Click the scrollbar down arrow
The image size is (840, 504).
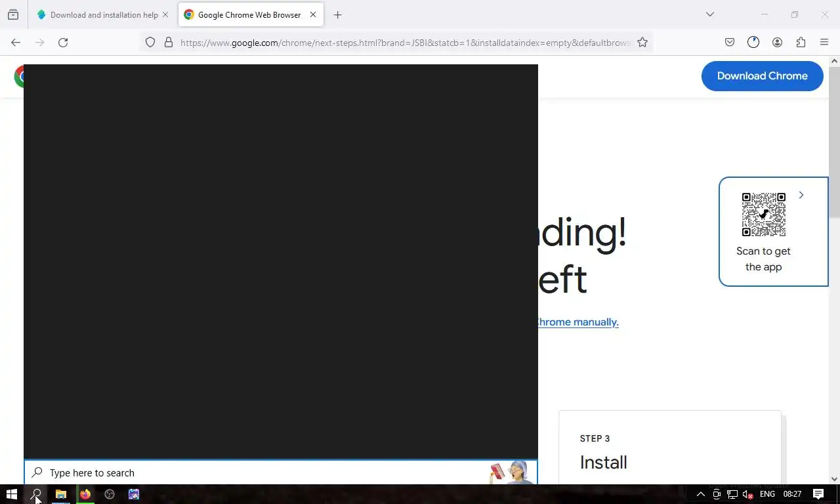pyautogui.click(x=834, y=479)
